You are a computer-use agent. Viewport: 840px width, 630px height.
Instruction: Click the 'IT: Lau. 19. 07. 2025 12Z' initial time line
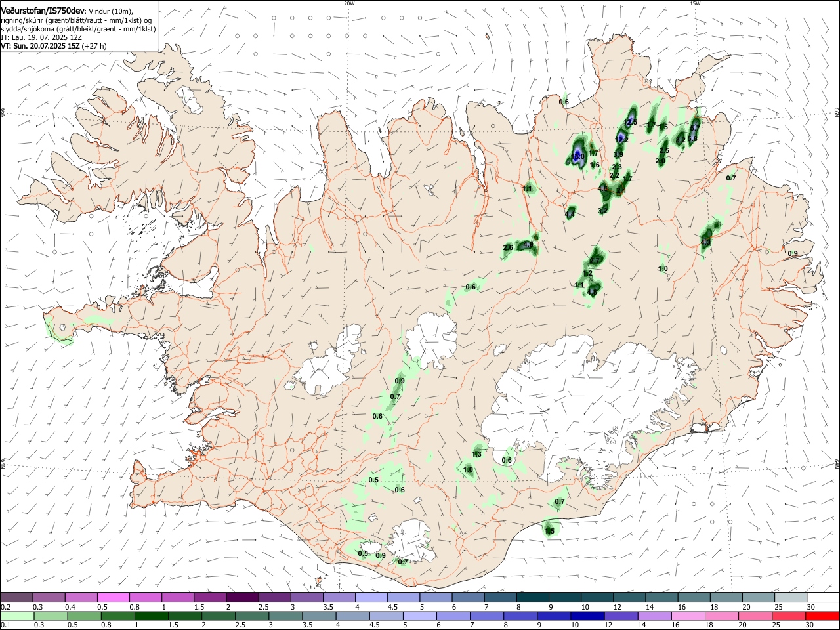(x=41, y=37)
